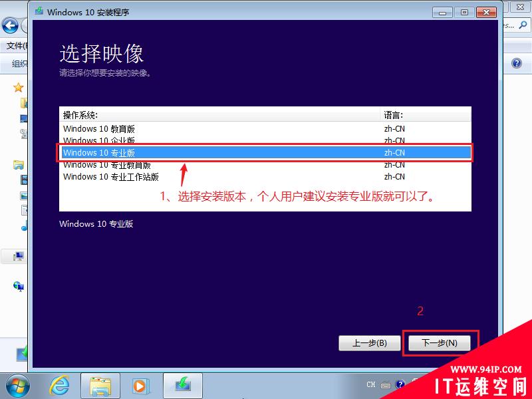This screenshot has height=399, width=532.
Task: Close the Windows 10 安装程序 window
Action: (486, 13)
